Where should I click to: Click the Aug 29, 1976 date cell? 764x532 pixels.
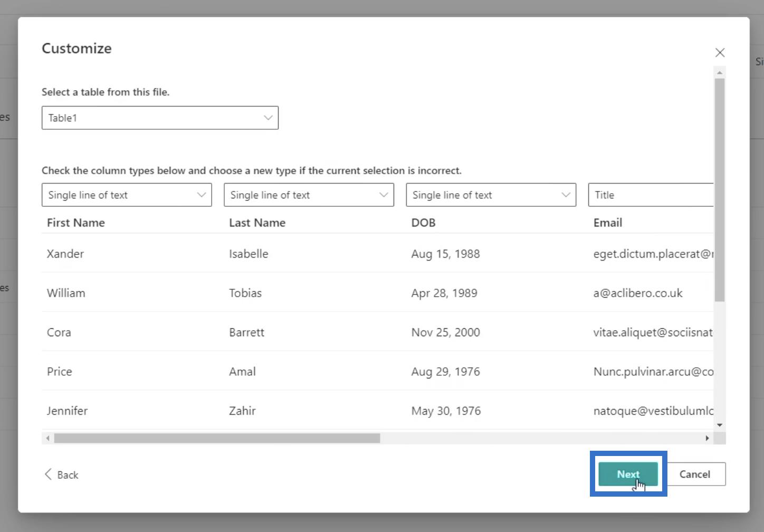tap(445, 372)
